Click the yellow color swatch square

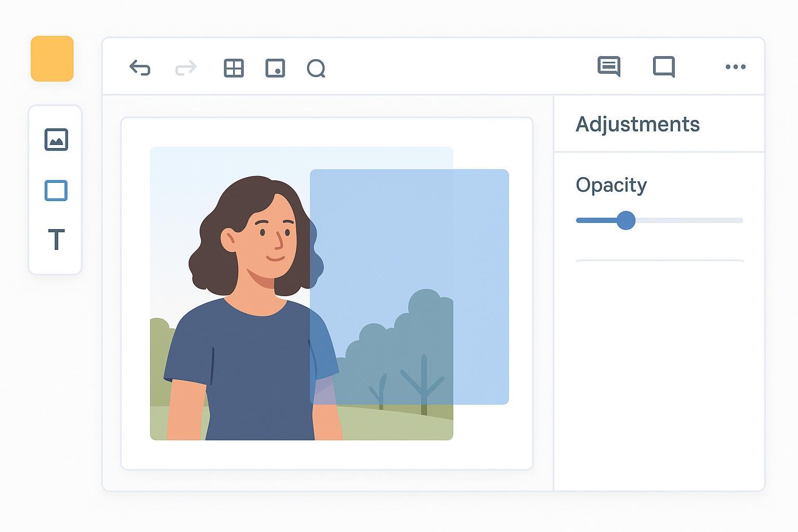tap(52, 59)
